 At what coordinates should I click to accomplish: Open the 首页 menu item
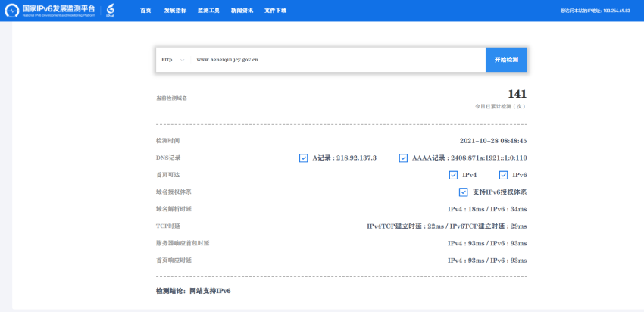coord(145,11)
